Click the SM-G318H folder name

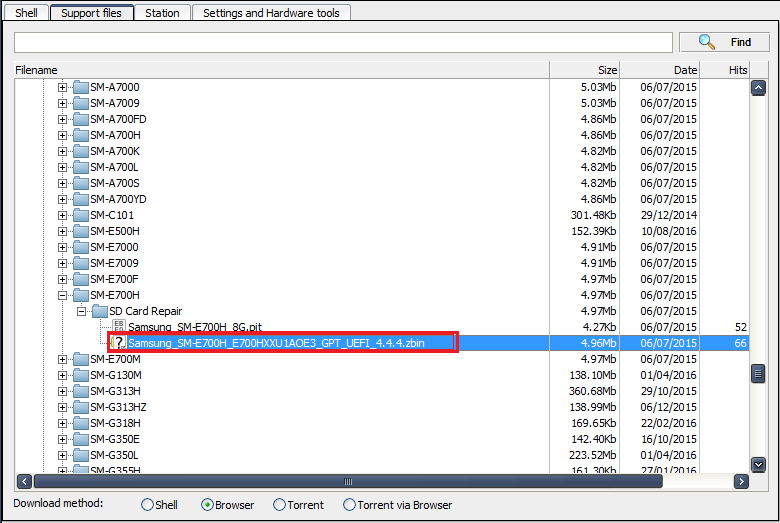pyautogui.click(x=115, y=423)
